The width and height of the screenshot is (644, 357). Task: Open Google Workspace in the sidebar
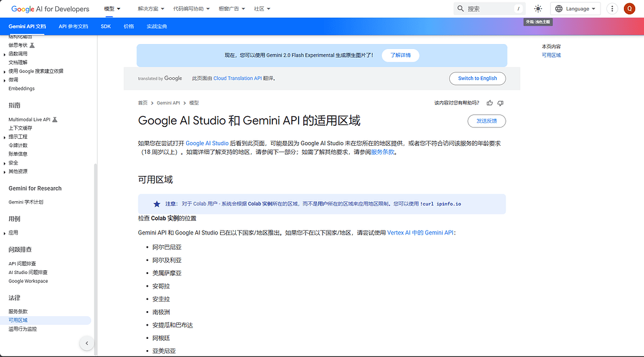pyautogui.click(x=28, y=282)
